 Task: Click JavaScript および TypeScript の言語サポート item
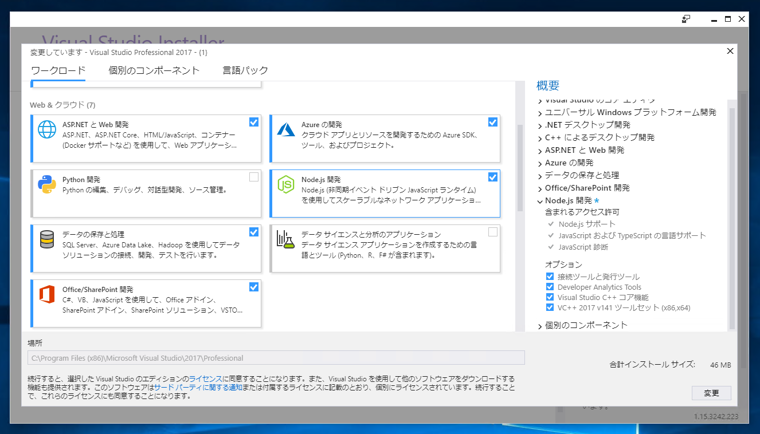click(632, 236)
